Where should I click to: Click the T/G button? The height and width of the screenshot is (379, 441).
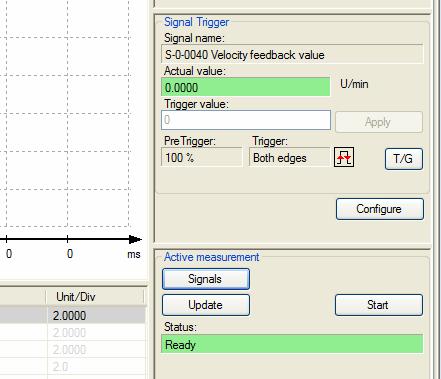[x=404, y=159]
